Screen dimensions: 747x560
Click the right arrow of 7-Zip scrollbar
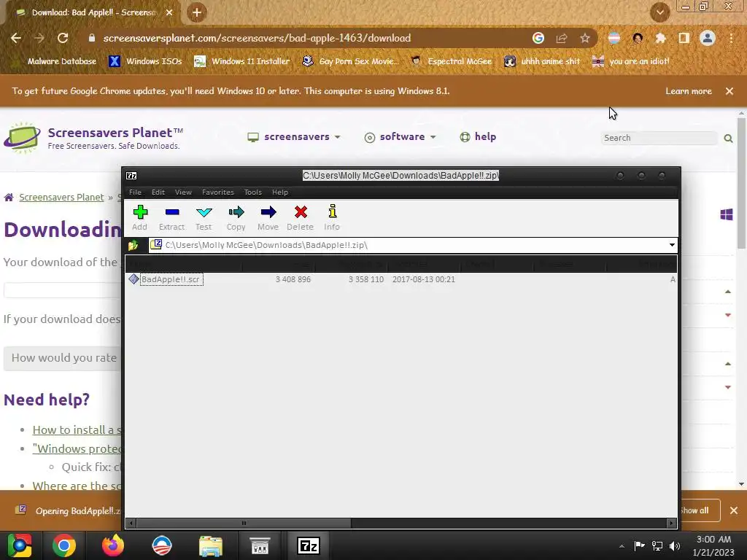(671, 524)
